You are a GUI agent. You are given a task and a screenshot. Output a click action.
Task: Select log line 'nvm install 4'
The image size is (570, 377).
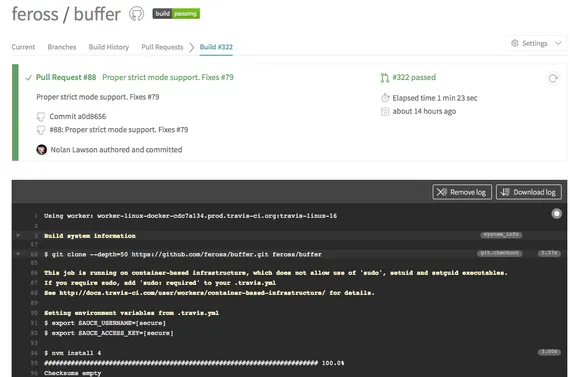(73, 353)
